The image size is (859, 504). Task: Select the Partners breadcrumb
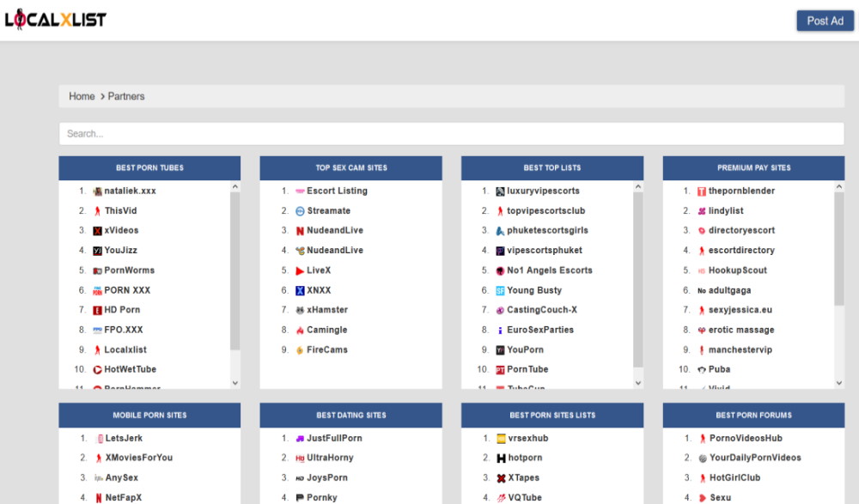pos(126,96)
